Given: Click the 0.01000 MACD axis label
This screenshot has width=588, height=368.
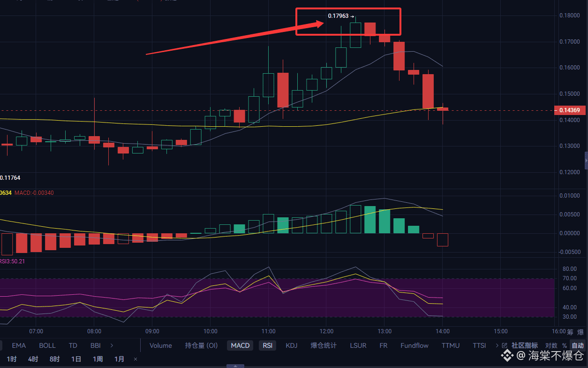Looking at the screenshot, I should [x=569, y=195].
